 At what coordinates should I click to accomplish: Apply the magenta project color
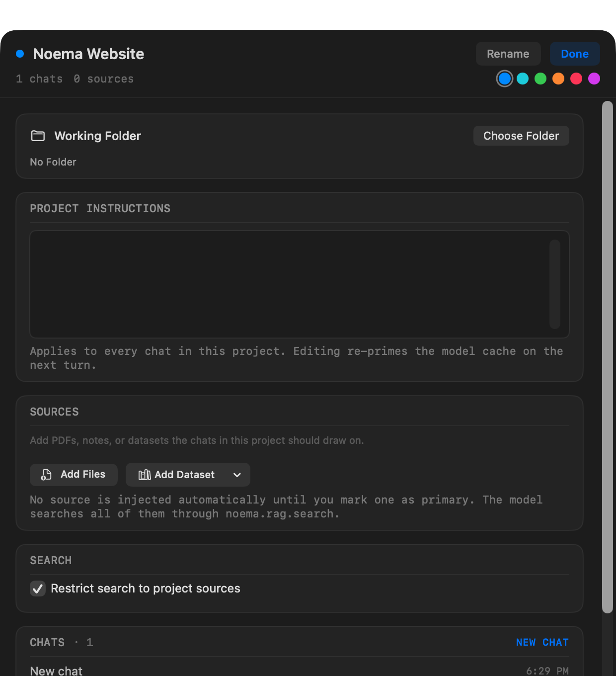(x=594, y=79)
